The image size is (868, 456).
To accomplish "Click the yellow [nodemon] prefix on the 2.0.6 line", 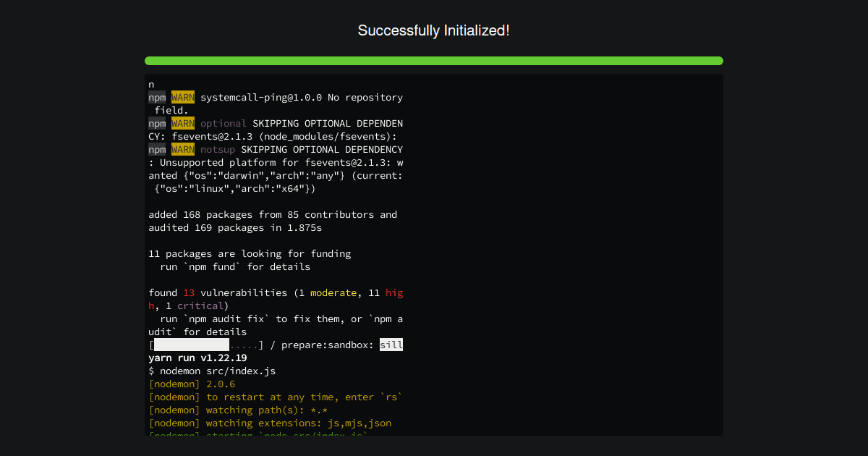I will pyautogui.click(x=174, y=384).
